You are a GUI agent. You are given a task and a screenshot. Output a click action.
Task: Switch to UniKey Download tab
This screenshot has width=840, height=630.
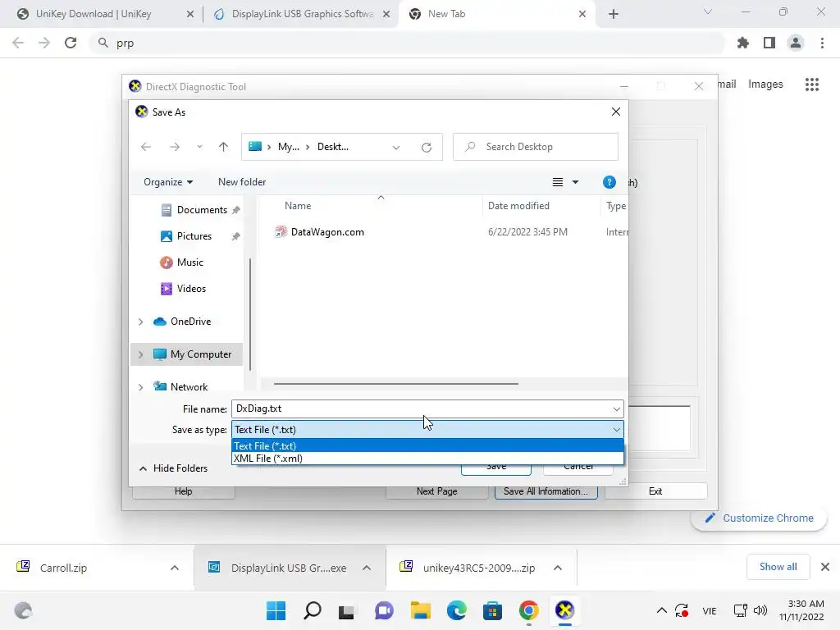[94, 14]
